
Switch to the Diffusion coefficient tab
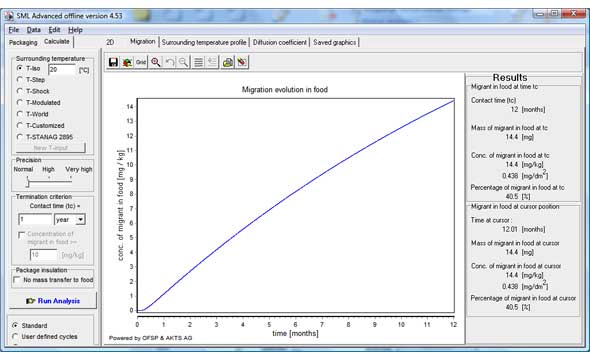[280, 43]
